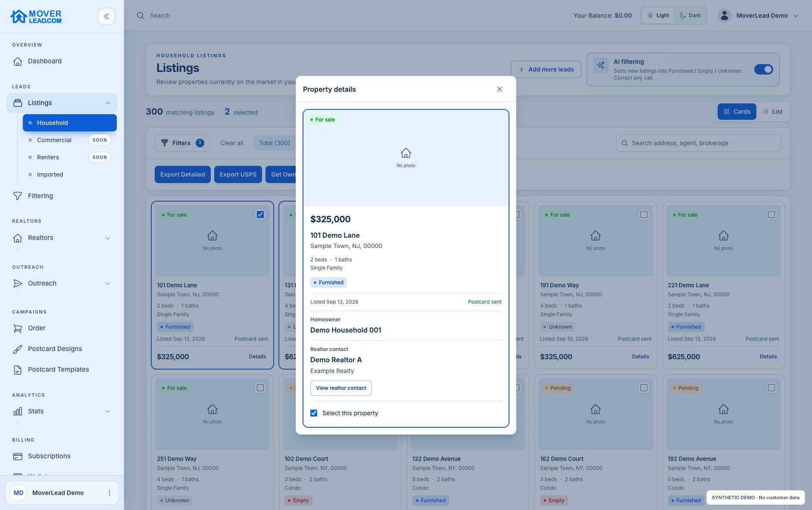Click the Order shopping cart icon
This screenshot has height=510, width=812.
pos(18,328)
